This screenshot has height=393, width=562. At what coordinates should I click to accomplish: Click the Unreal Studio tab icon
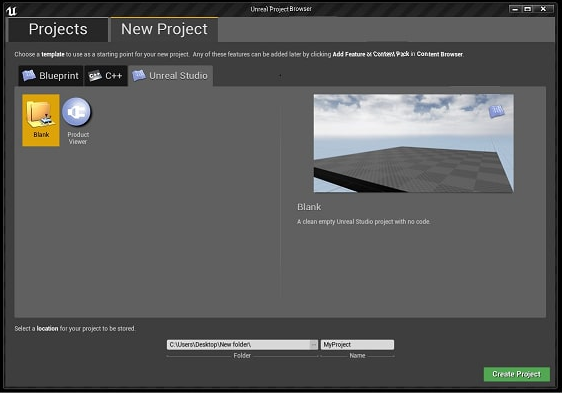coord(139,76)
